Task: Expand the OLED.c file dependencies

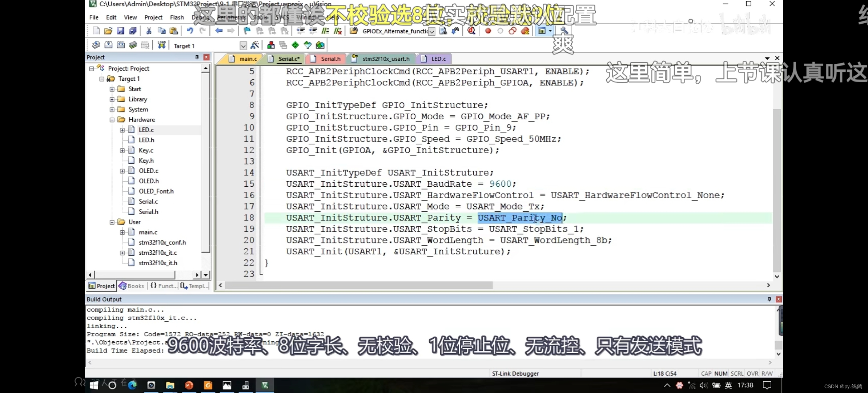Action: coord(122,171)
